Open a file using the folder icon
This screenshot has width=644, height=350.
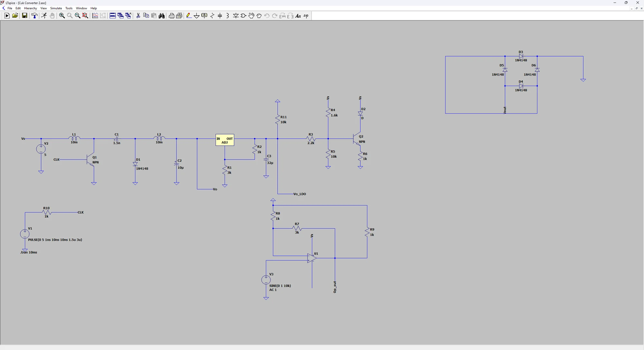[x=15, y=16]
